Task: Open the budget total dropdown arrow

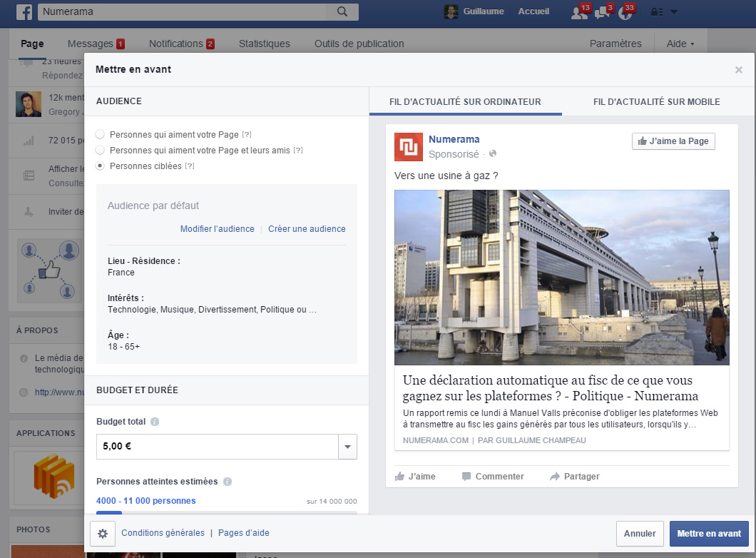Action: click(x=347, y=447)
